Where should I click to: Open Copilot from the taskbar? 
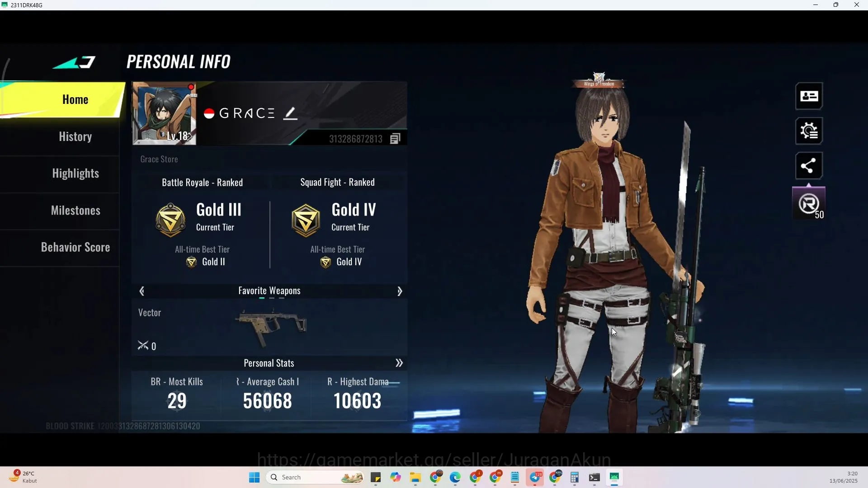(x=396, y=478)
